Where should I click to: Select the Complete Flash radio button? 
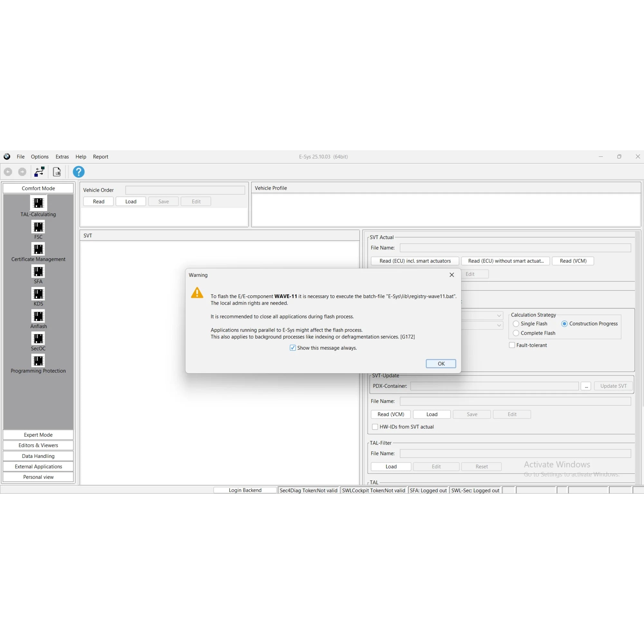(x=516, y=333)
